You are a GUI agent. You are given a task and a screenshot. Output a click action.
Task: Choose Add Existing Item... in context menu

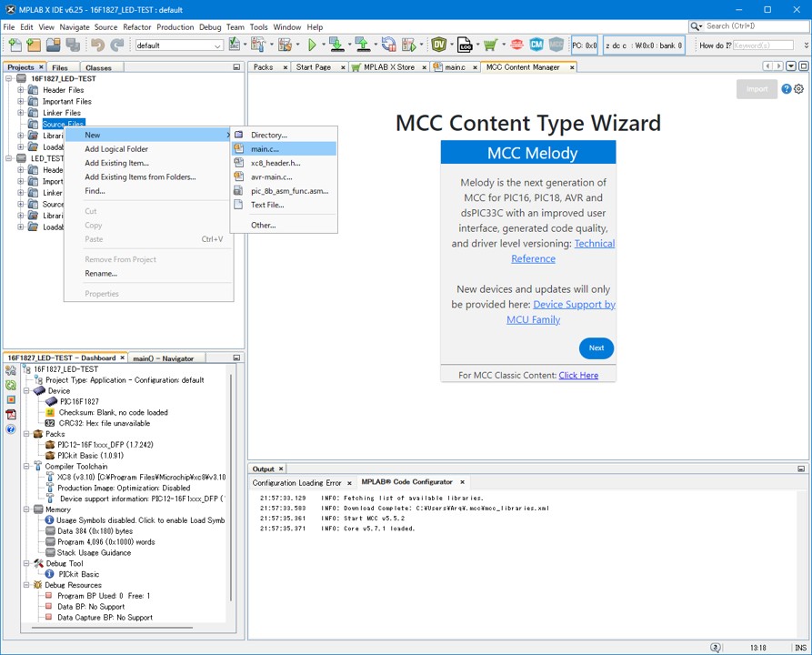coord(116,163)
